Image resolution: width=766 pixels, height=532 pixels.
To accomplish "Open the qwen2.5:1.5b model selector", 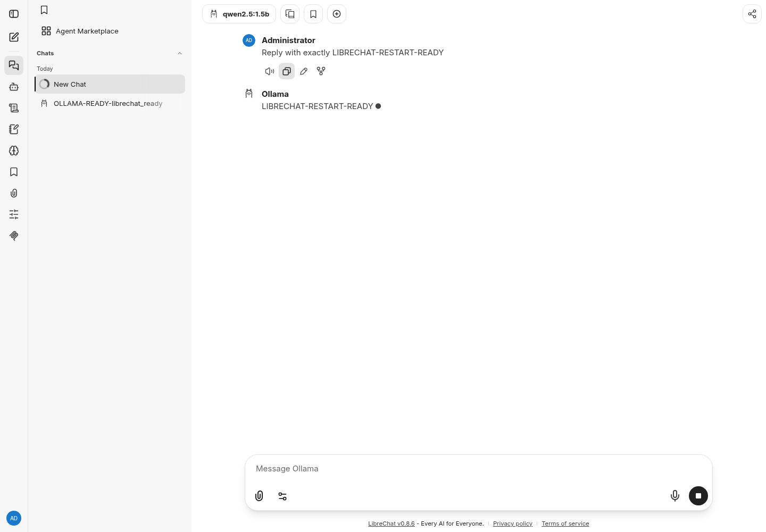I will click(239, 14).
